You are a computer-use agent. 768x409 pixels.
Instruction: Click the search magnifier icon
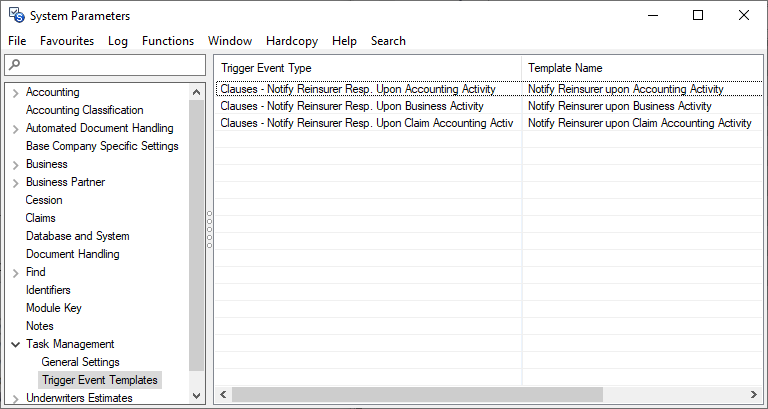(12, 65)
